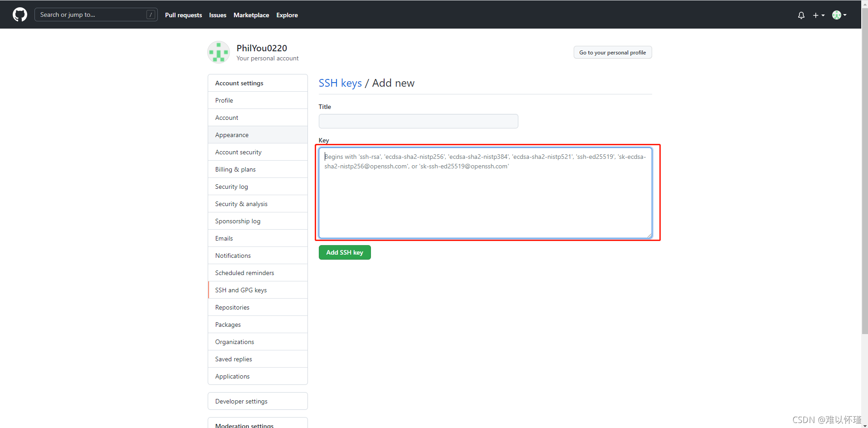Click the PhilYou0220 profile avatar image

tap(219, 52)
